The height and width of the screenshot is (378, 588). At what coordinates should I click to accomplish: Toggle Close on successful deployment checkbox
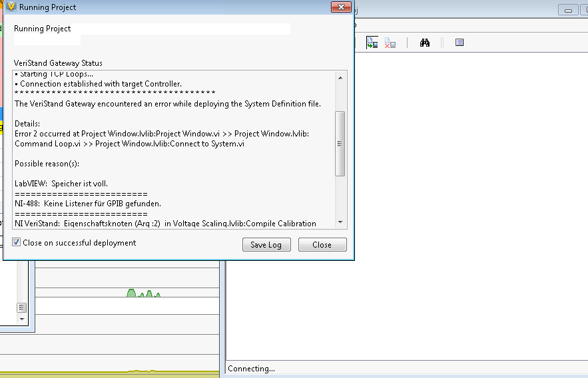pyautogui.click(x=16, y=242)
